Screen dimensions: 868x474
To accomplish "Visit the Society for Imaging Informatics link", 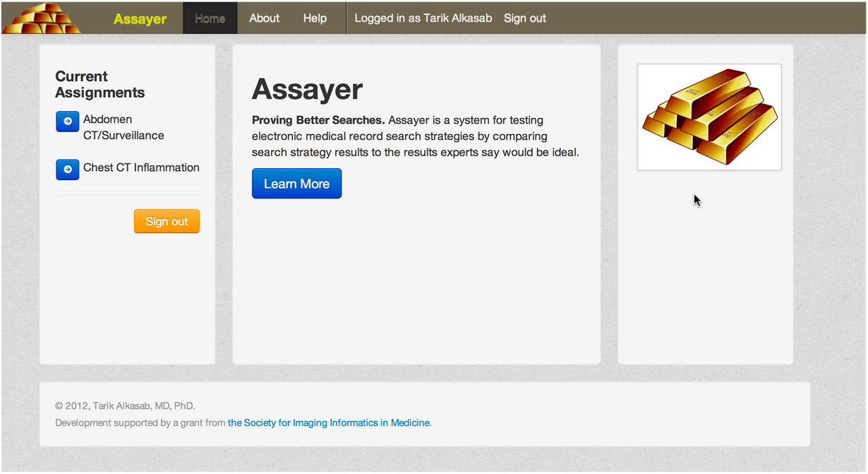I will click(x=328, y=422).
